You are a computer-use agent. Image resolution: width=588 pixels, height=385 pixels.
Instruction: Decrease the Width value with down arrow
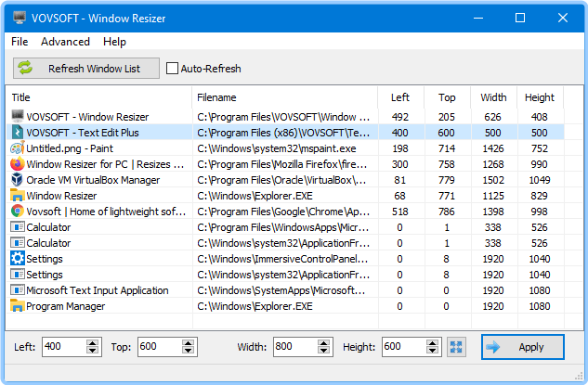point(323,351)
